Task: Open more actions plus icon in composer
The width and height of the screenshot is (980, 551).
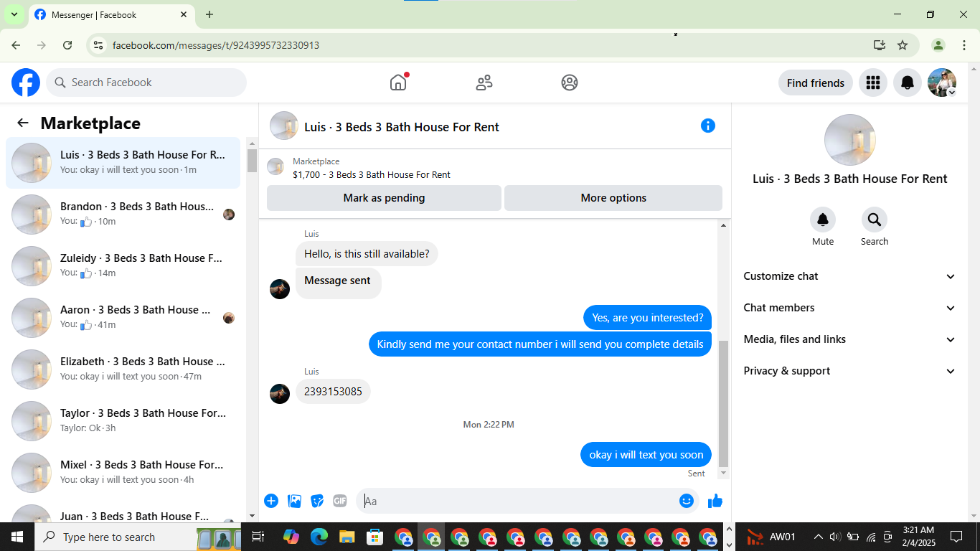Action: [x=271, y=501]
